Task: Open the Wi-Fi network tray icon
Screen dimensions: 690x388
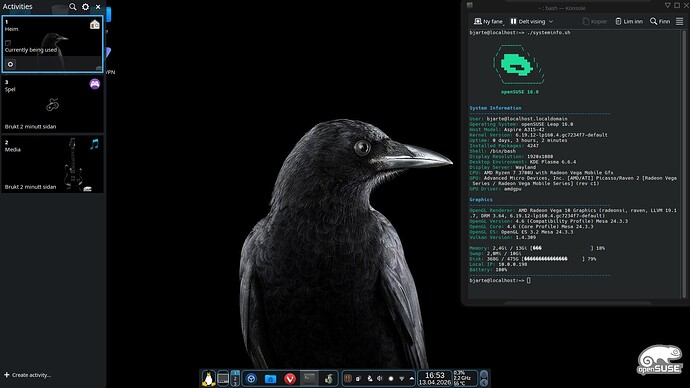Action: coord(401,378)
